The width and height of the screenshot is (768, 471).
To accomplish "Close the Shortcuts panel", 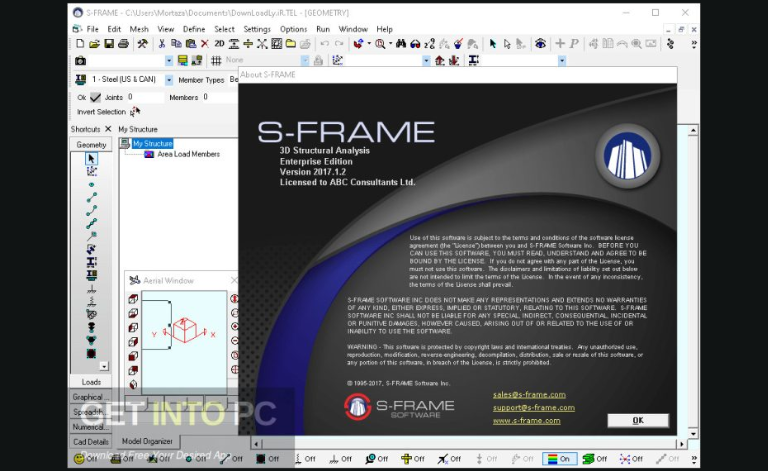I will [108, 129].
